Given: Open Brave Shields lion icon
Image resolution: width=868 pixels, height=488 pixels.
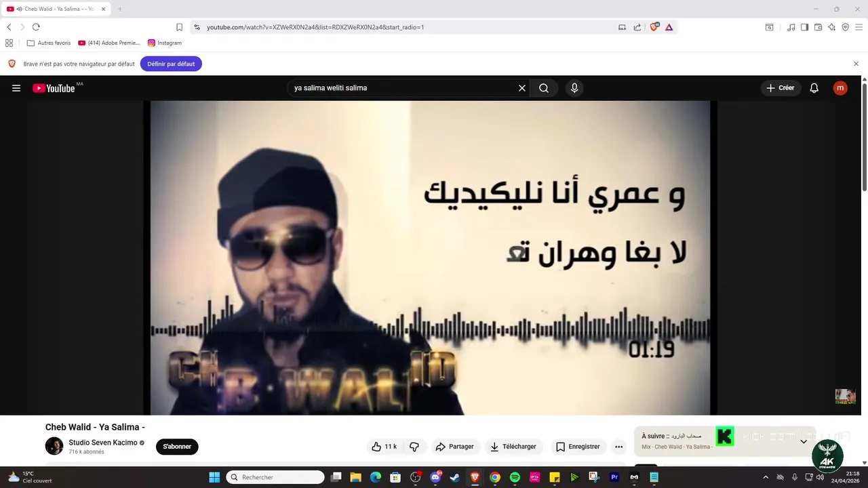Looking at the screenshot, I should tap(654, 27).
